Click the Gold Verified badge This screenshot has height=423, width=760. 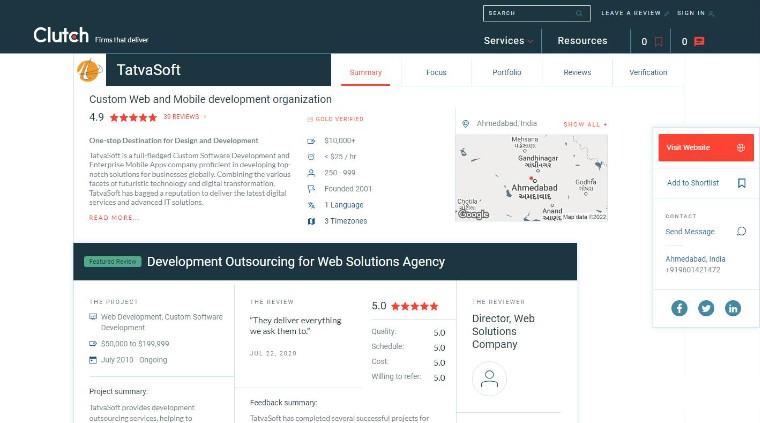[335, 119]
